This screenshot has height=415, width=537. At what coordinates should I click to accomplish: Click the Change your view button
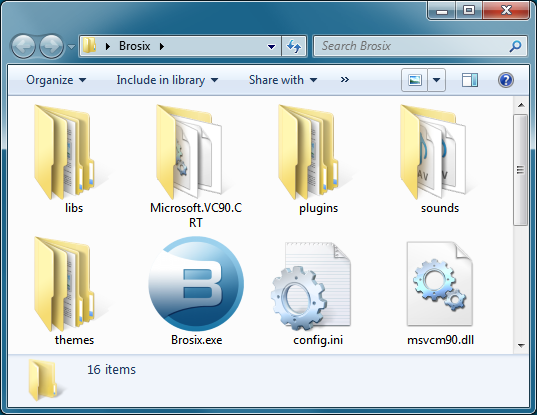click(414, 80)
